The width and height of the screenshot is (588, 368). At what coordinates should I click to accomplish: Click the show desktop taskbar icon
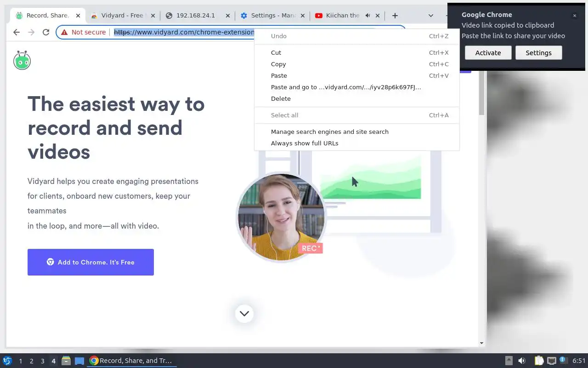(x=79, y=361)
